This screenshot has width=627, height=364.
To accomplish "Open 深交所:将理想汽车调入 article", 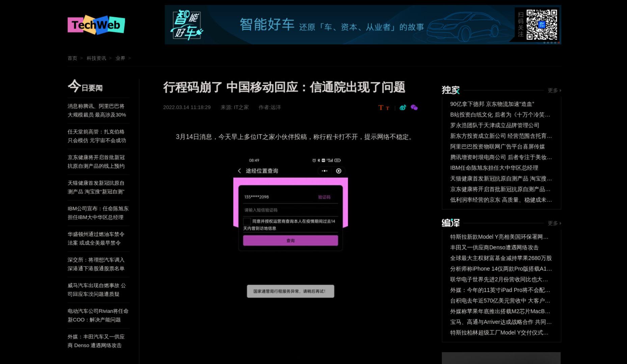I will point(96,264).
